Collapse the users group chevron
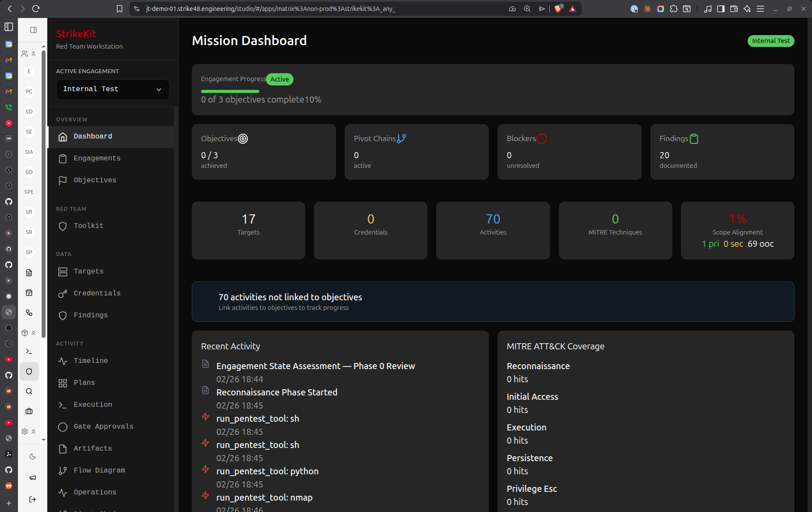 34,54
